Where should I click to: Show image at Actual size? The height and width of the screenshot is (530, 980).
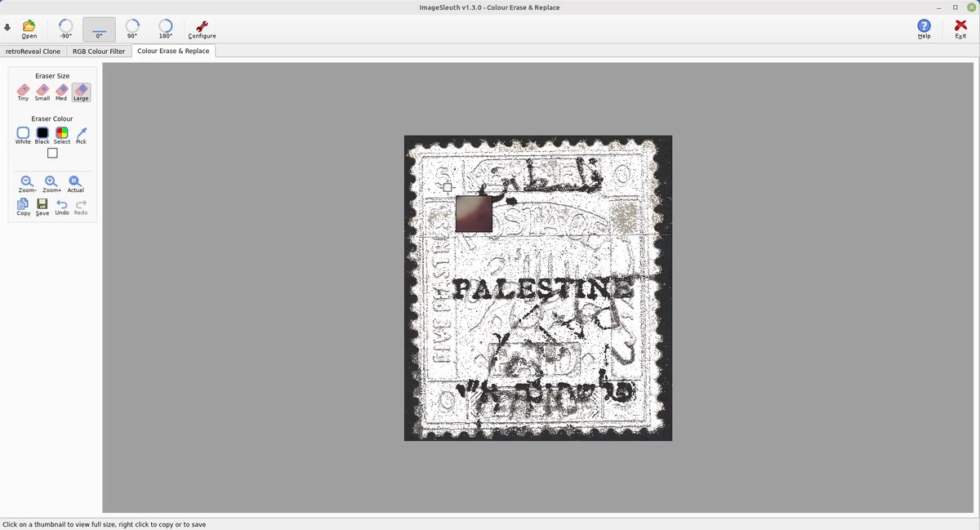coord(75,184)
